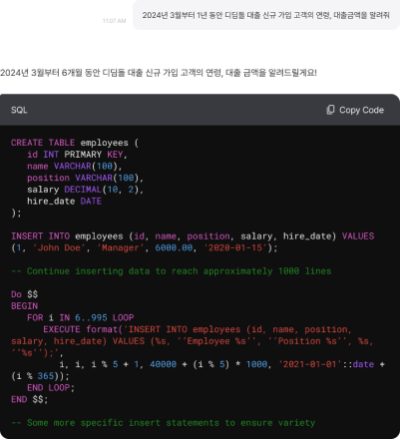Select the user's question message bubble

click(x=266, y=15)
